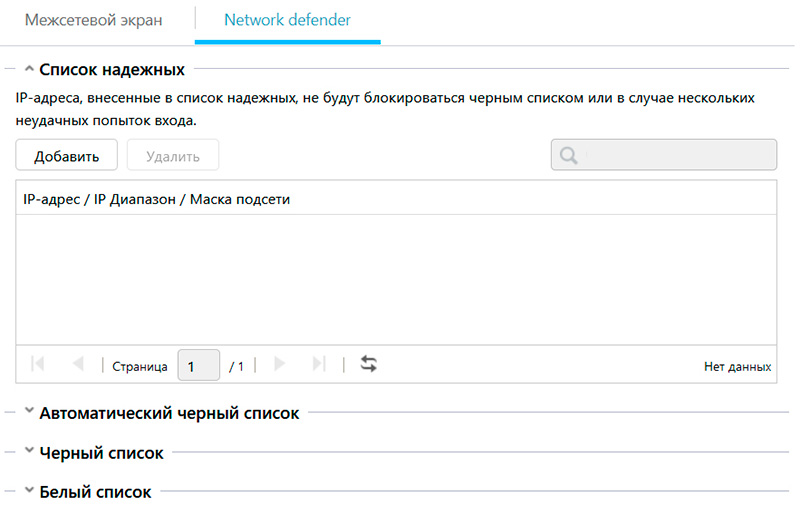Refresh the trusted list table
800x515 pixels.
click(x=369, y=365)
